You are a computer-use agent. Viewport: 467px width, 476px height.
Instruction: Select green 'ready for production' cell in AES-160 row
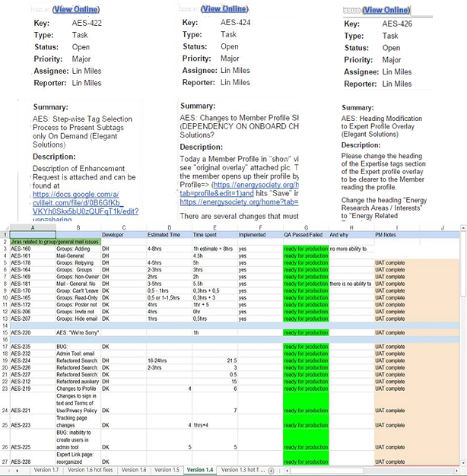306,249
